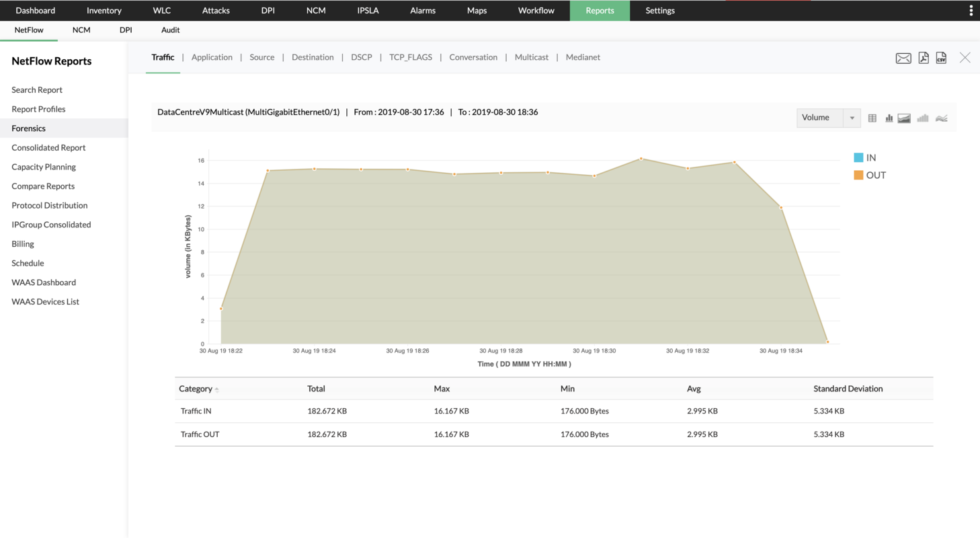This screenshot has height=538, width=980.
Task: Select the Traffic IN row label
Action: click(x=196, y=411)
